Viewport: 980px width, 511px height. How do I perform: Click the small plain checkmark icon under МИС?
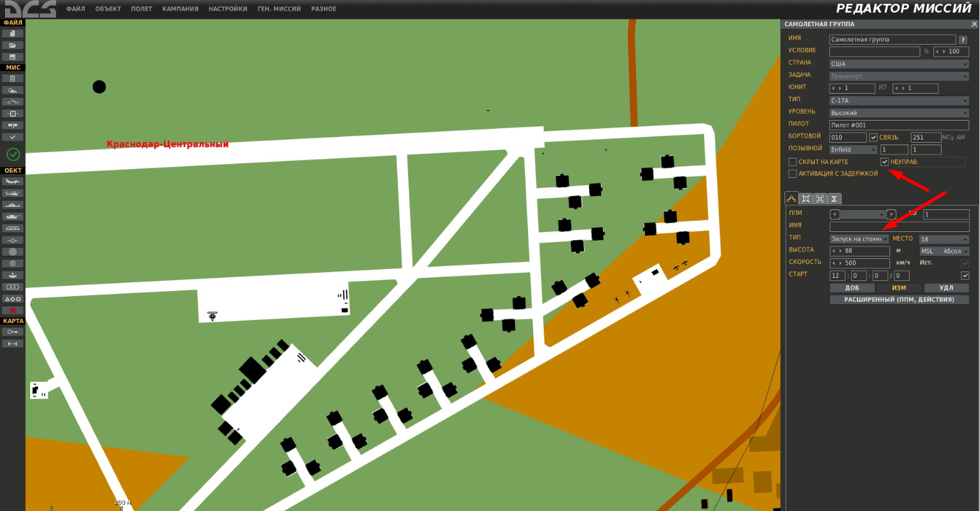13,137
